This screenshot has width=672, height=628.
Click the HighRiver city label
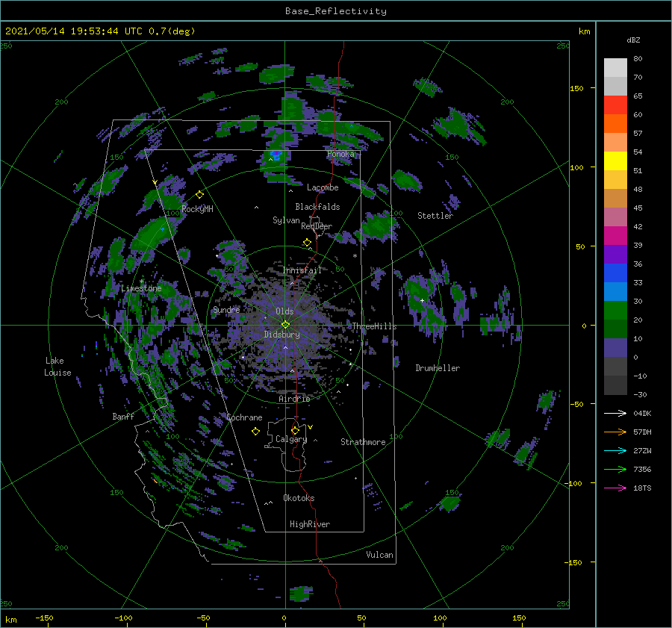(x=310, y=524)
